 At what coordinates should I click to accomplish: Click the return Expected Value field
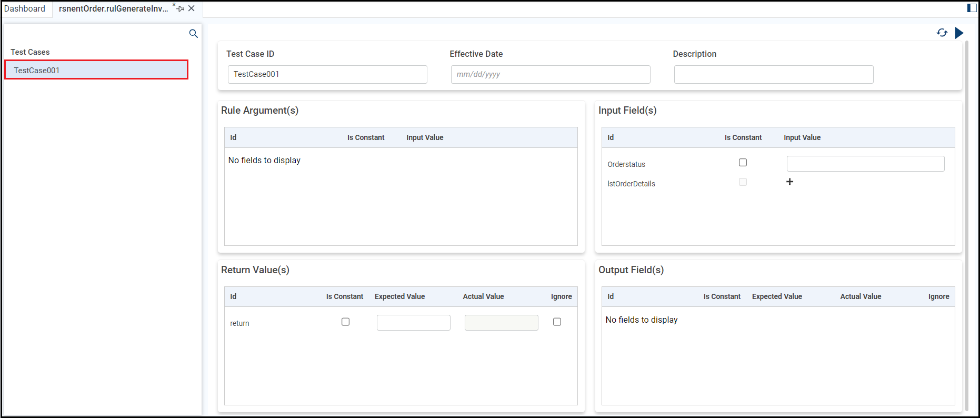pyautogui.click(x=413, y=323)
